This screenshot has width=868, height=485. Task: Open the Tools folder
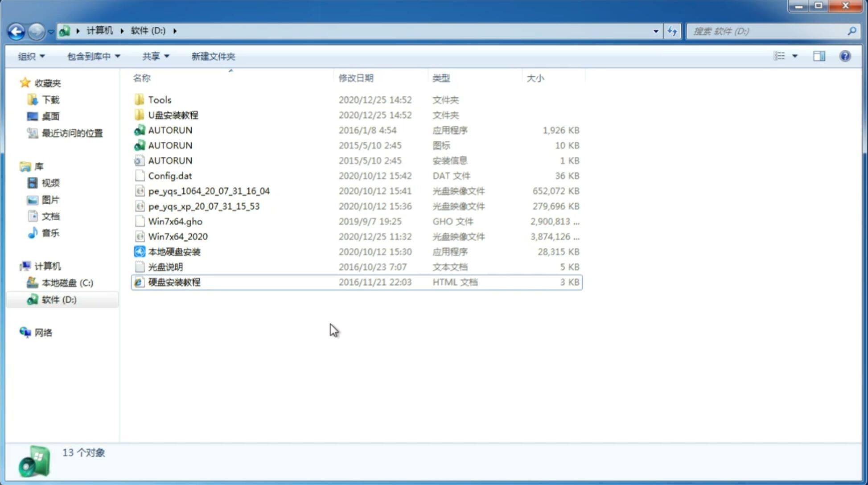159,99
